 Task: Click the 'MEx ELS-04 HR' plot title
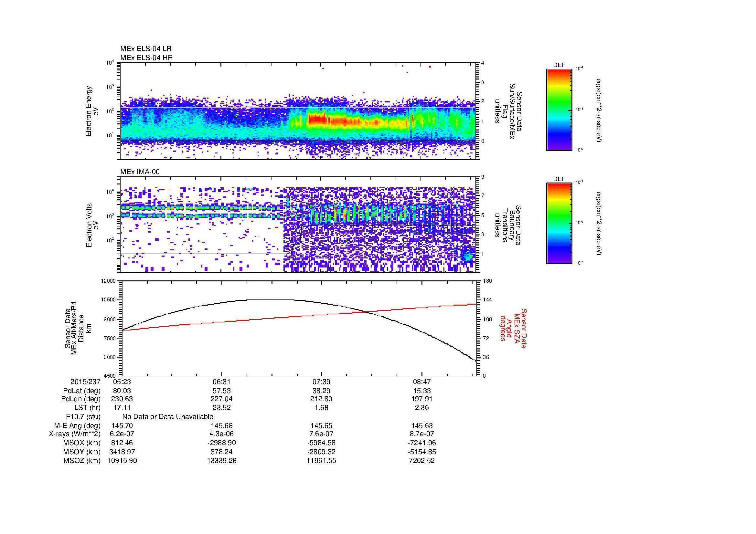point(146,58)
